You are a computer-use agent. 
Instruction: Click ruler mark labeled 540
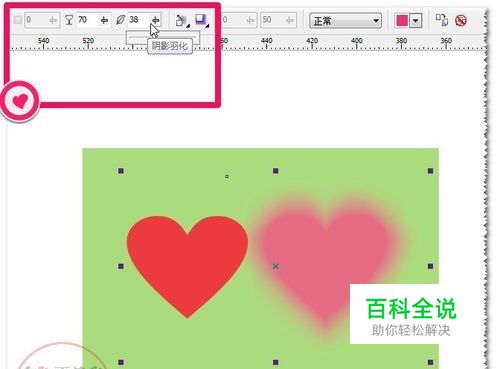(43, 41)
